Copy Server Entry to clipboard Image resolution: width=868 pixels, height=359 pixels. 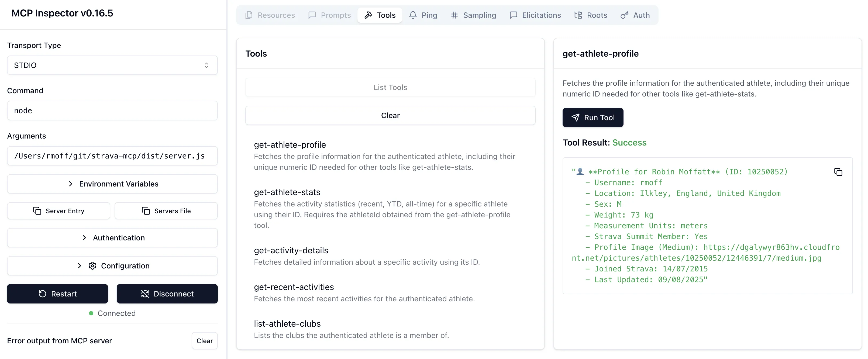pyautogui.click(x=59, y=211)
